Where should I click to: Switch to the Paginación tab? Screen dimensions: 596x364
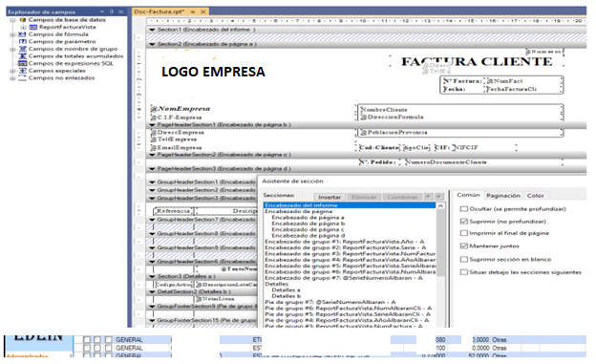coord(502,196)
